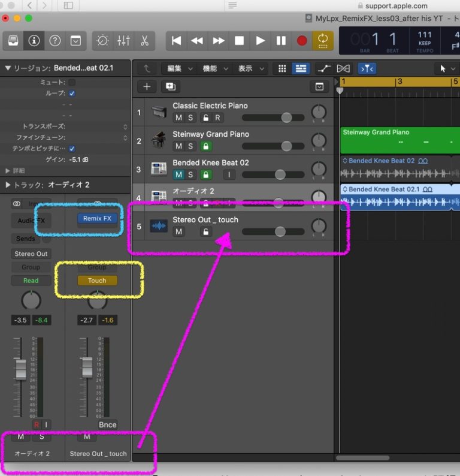
Task: Toggle the ミュート checkbox
Action: click(72, 82)
